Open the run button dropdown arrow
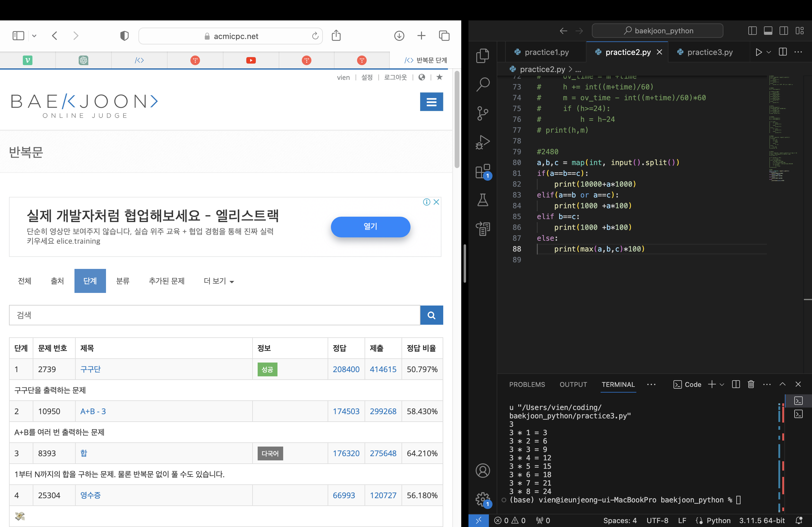Image resolution: width=812 pixels, height=527 pixels. pos(769,52)
